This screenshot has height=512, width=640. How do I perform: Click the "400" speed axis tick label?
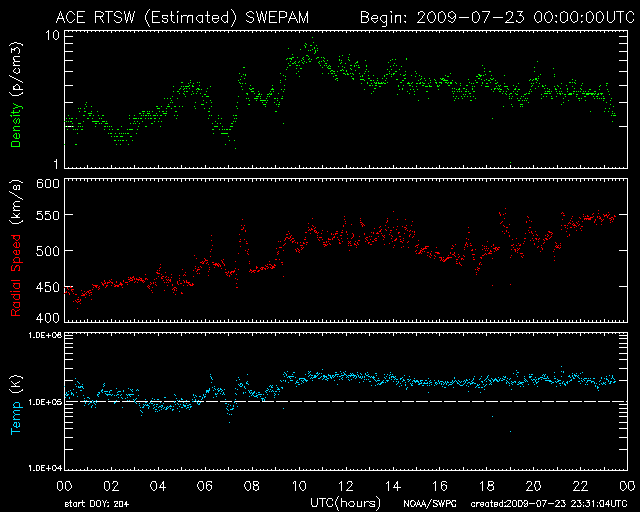coord(47,318)
